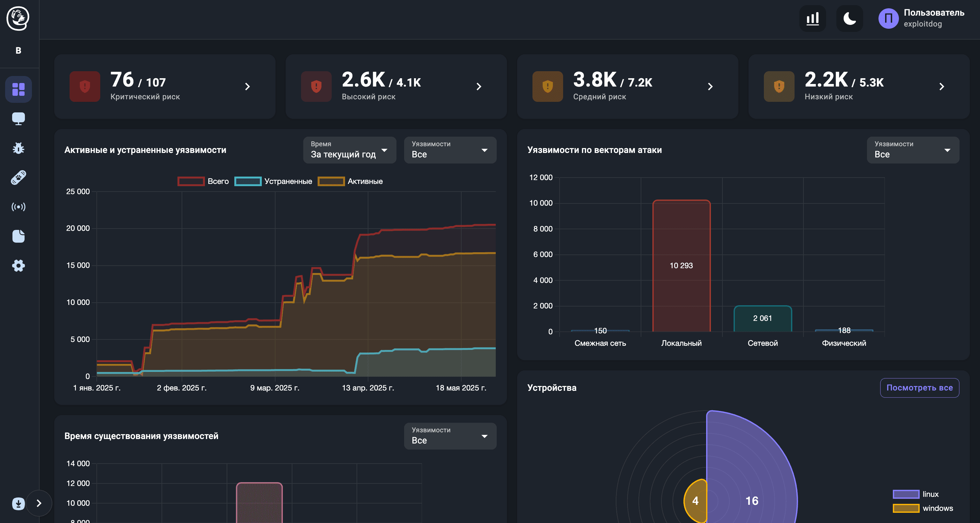Click the Локальный bar showing 10 293

[x=681, y=265]
